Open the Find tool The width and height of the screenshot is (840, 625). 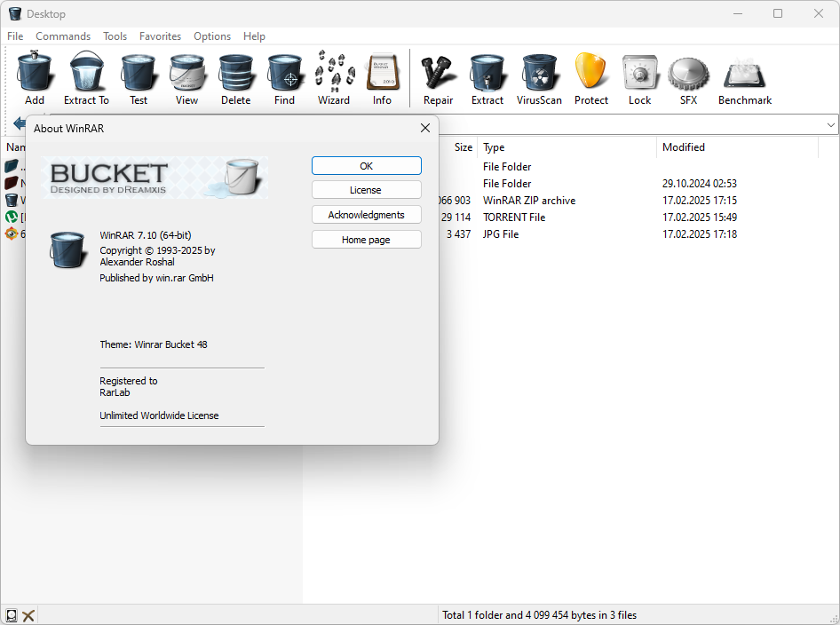(284, 78)
